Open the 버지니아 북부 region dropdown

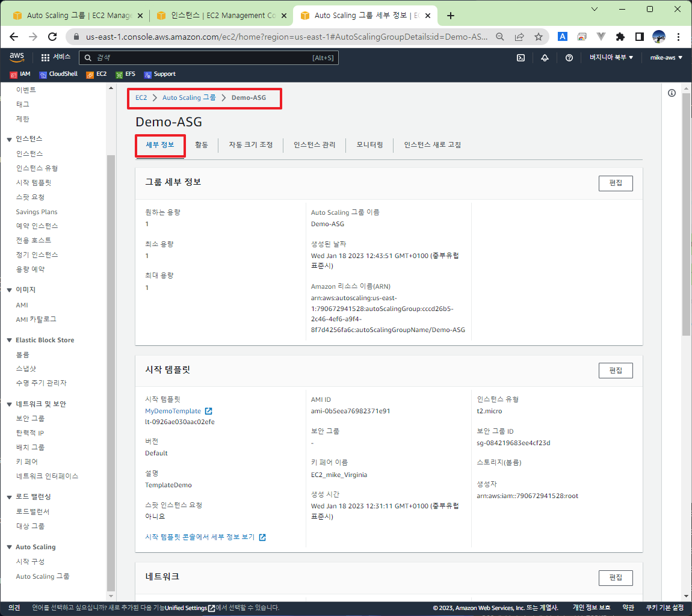coord(611,57)
